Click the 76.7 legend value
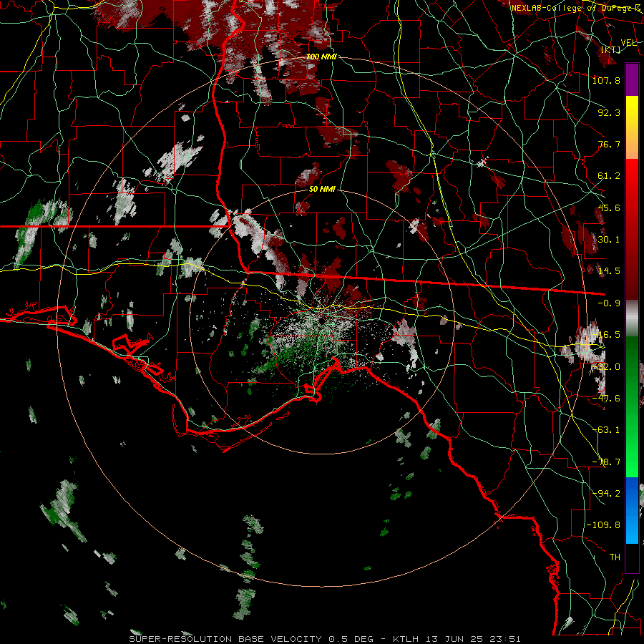The height and width of the screenshot is (644, 644). [609, 144]
